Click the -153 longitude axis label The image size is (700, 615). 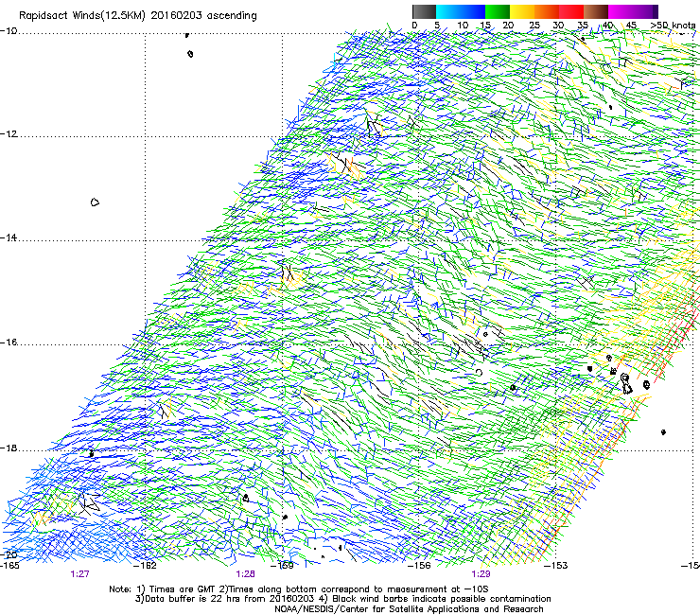(x=556, y=566)
